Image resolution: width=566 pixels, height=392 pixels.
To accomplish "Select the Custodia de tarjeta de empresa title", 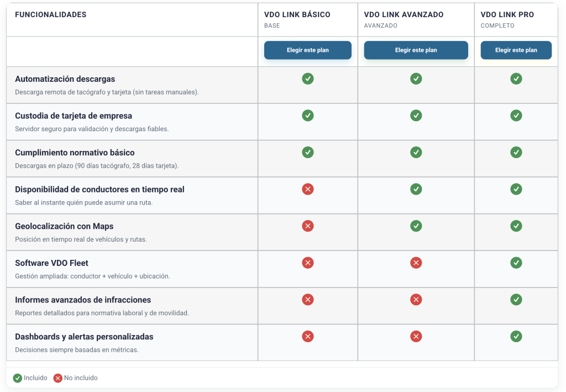I will (x=74, y=116).
